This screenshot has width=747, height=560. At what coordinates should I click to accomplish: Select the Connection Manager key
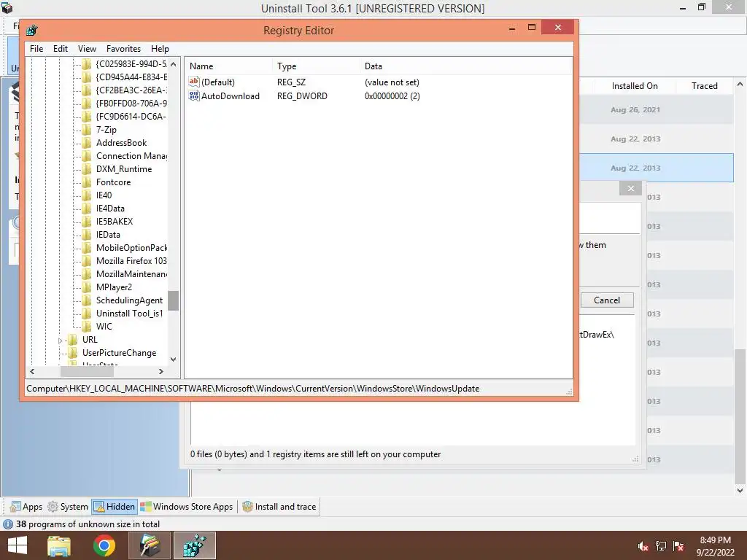131,156
